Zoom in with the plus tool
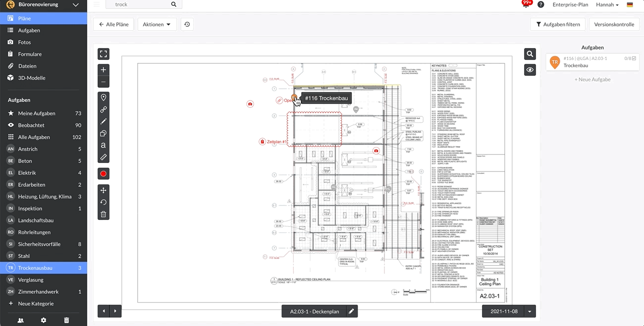Screen dimensions: 644x326 tap(103, 70)
